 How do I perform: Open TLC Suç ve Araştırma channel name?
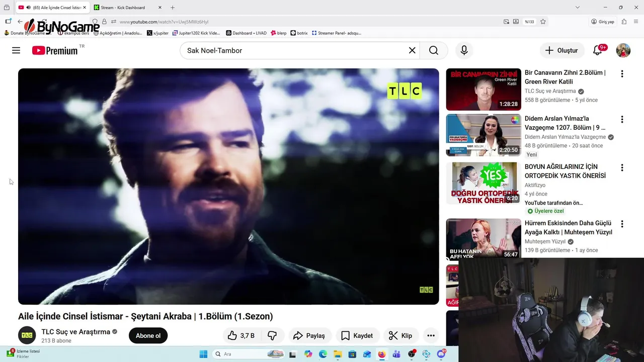click(75, 332)
